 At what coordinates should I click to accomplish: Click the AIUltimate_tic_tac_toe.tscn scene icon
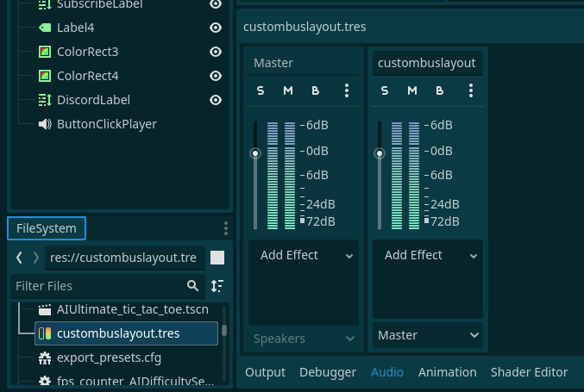point(45,309)
